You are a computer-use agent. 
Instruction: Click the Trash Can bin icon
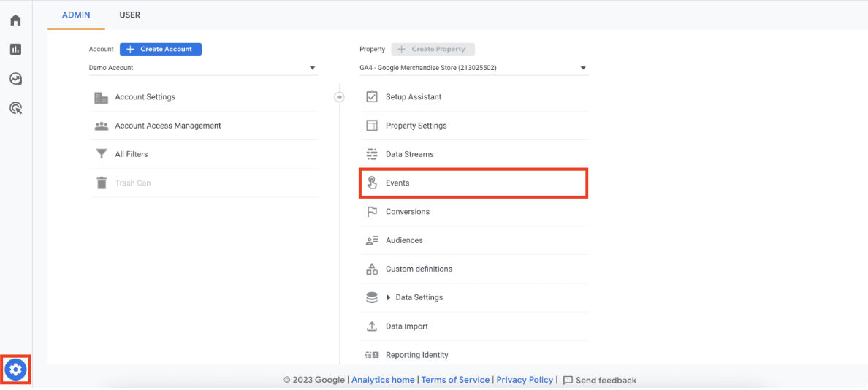[x=102, y=183]
